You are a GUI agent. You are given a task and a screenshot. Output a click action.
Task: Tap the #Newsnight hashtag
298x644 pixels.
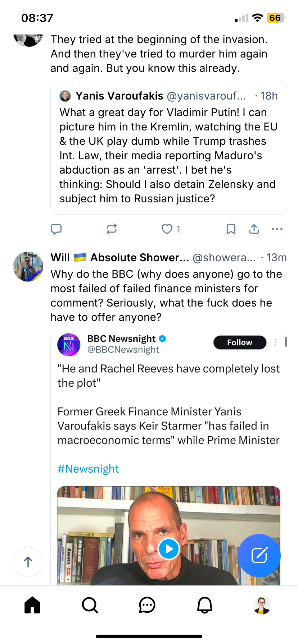click(88, 469)
